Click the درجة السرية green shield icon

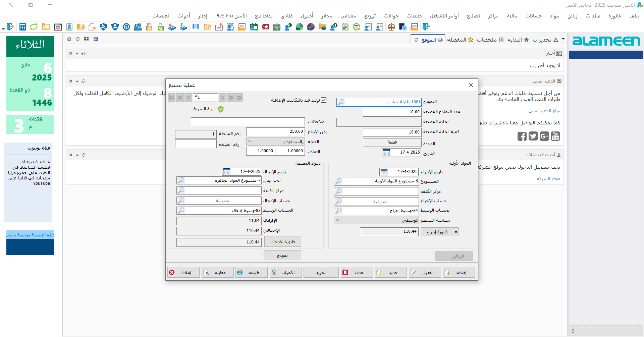click(221, 109)
